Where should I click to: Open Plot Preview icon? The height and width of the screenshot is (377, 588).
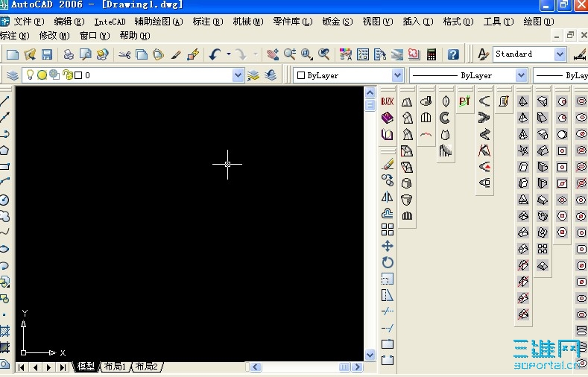click(x=86, y=54)
